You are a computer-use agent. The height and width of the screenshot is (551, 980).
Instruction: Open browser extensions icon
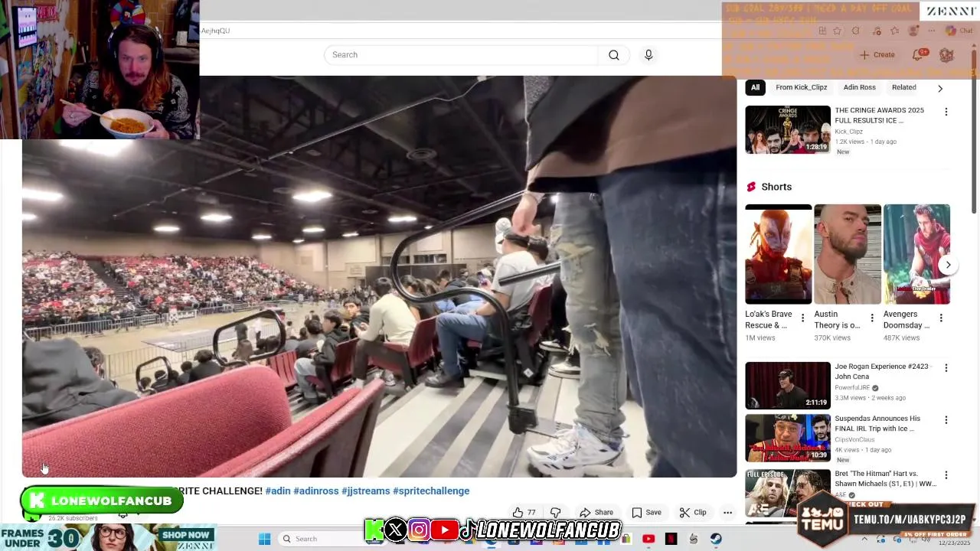tap(856, 31)
